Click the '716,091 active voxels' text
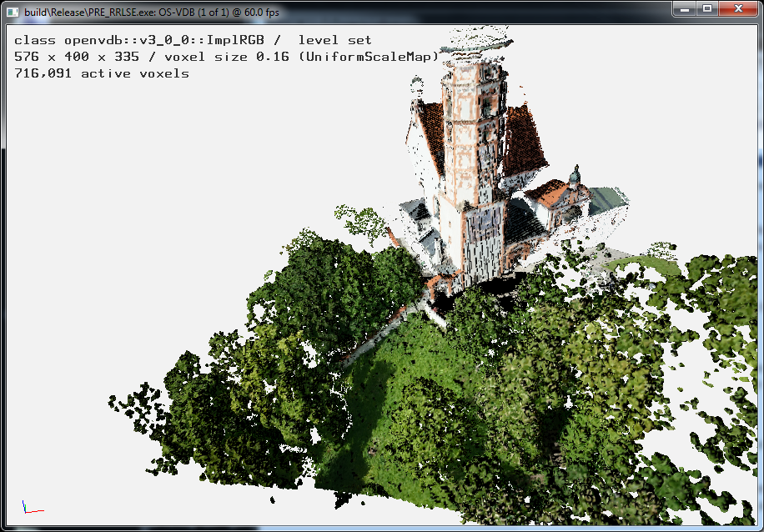 pos(102,73)
